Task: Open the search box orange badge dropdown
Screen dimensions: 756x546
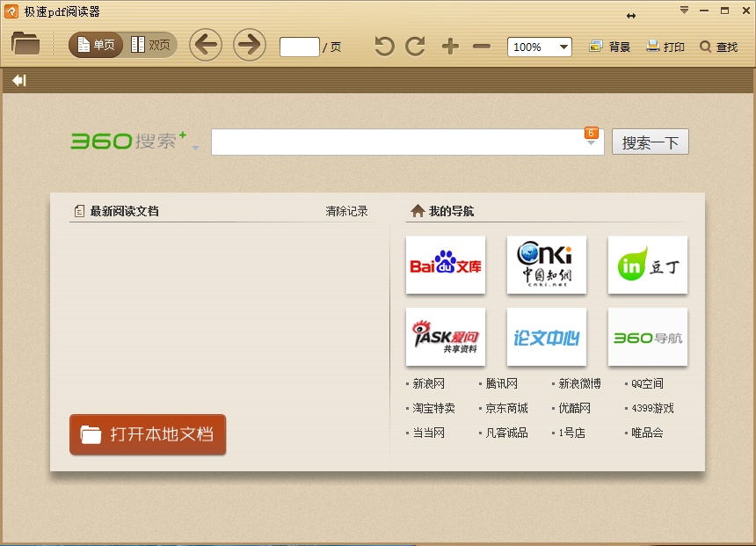Action: point(592,136)
